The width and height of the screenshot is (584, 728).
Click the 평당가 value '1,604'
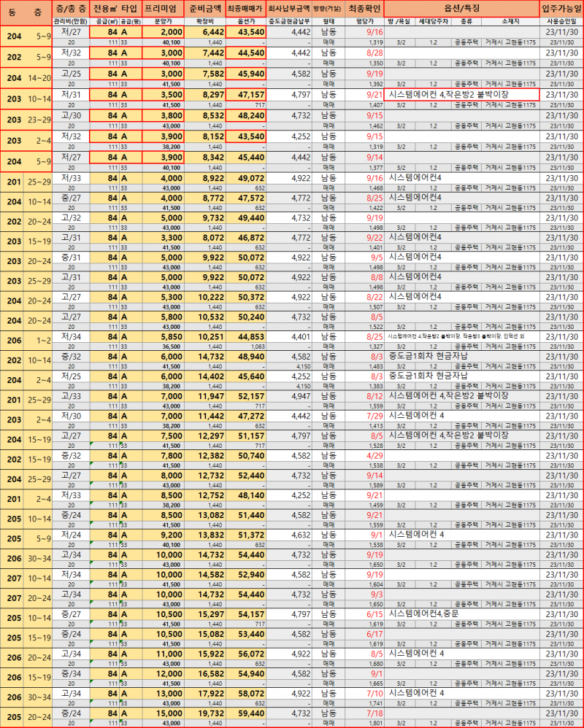376,584
